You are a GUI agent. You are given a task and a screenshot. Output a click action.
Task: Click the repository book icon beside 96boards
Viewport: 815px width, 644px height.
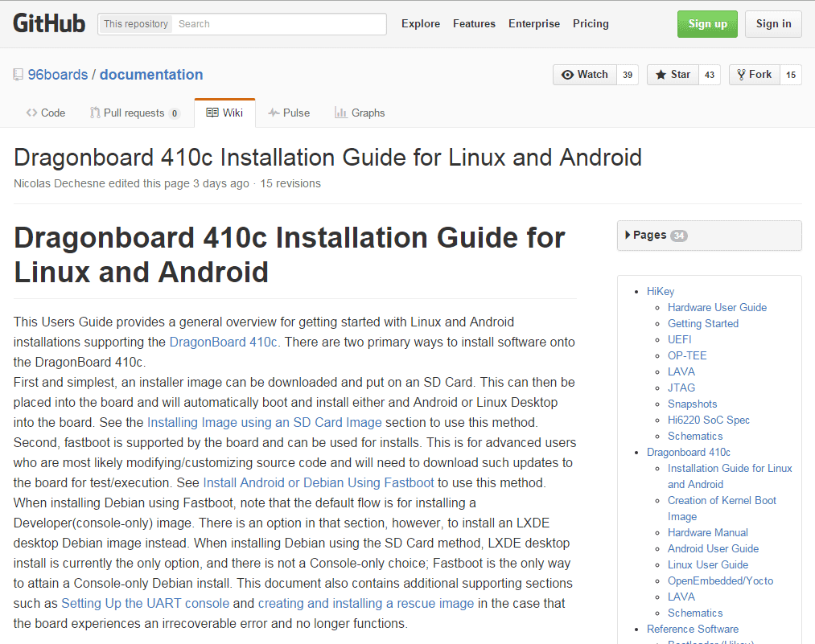[x=19, y=75]
